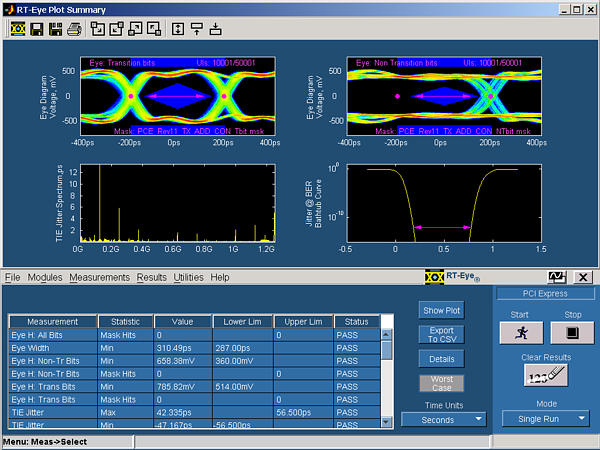
Task: Click the Status column header
Action: [356, 321]
